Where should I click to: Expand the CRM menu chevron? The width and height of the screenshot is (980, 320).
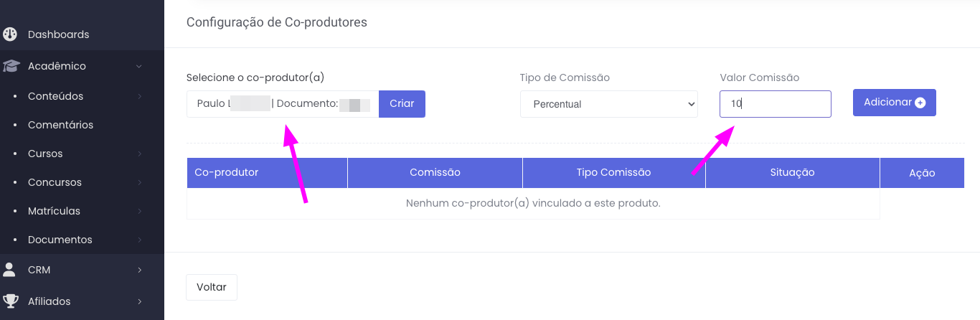139,270
